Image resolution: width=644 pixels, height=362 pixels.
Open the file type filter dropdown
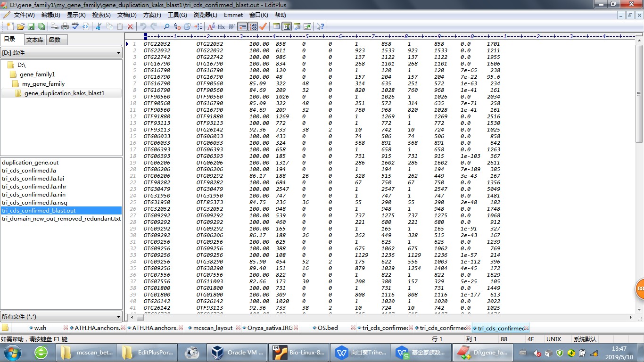(x=118, y=317)
